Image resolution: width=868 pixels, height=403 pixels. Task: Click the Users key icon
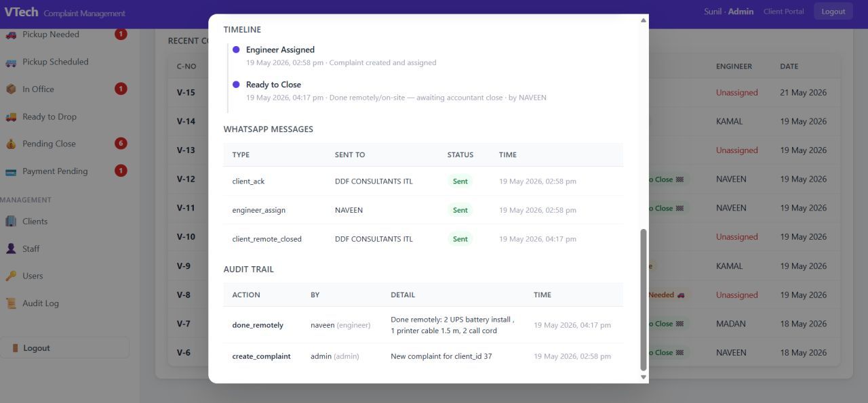coord(11,276)
